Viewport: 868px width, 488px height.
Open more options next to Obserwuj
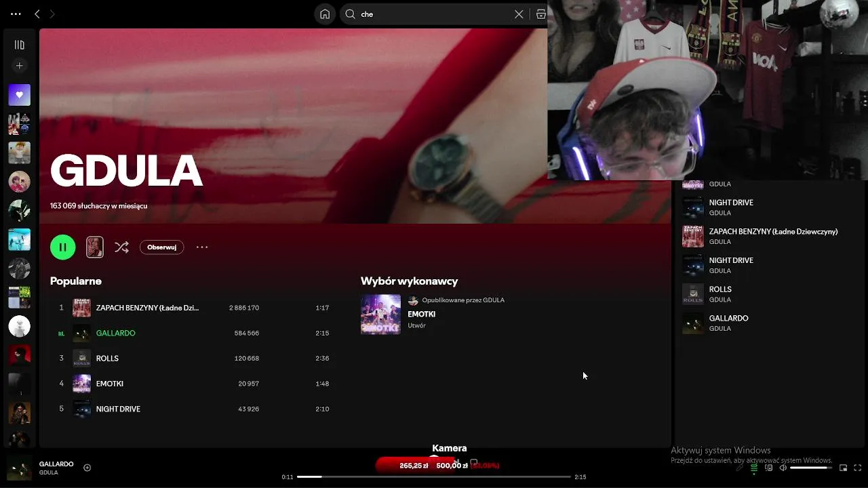[202, 247]
